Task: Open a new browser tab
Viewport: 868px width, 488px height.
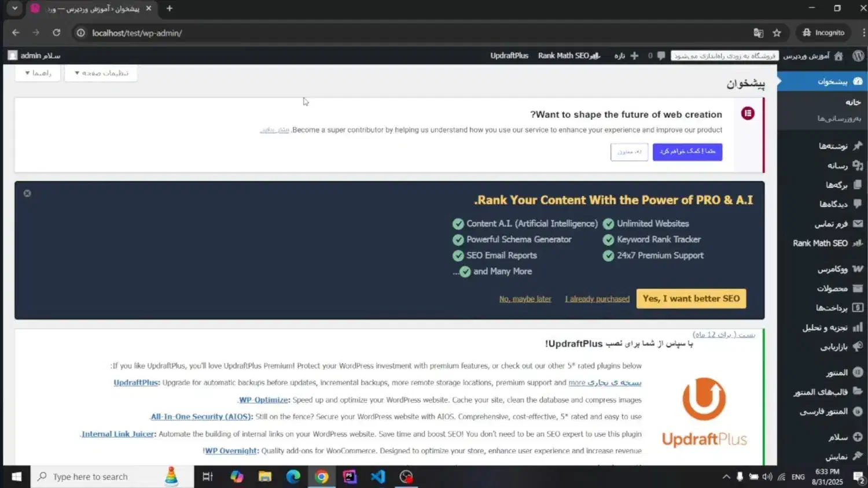Action: coord(170,8)
